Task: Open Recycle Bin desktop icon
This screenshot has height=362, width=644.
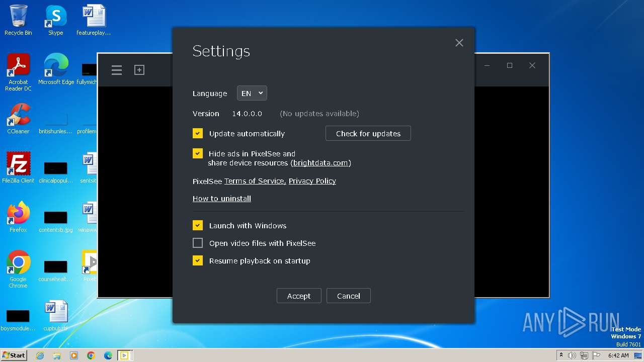Action: [18, 20]
